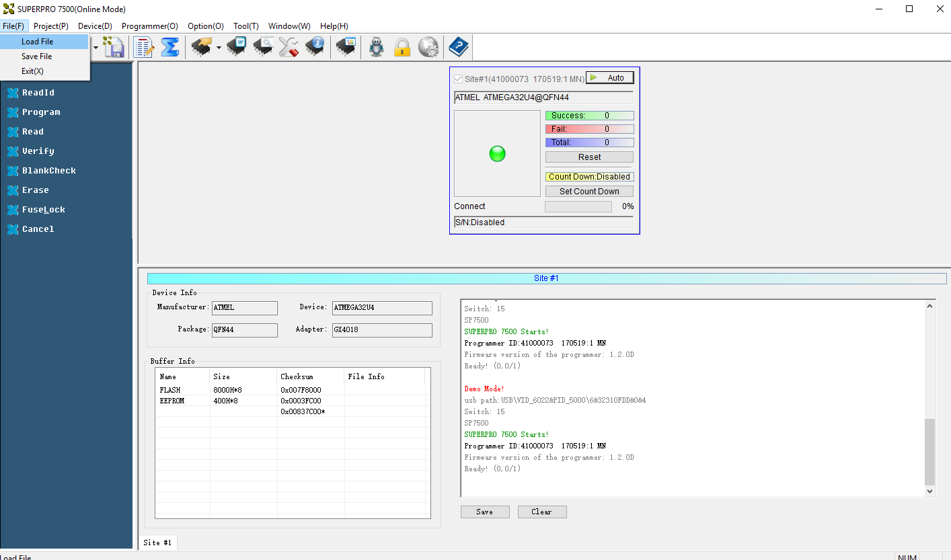The height and width of the screenshot is (560, 951).
Task: Select the Site #1 bottom tab
Action: [x=157, y=543]
